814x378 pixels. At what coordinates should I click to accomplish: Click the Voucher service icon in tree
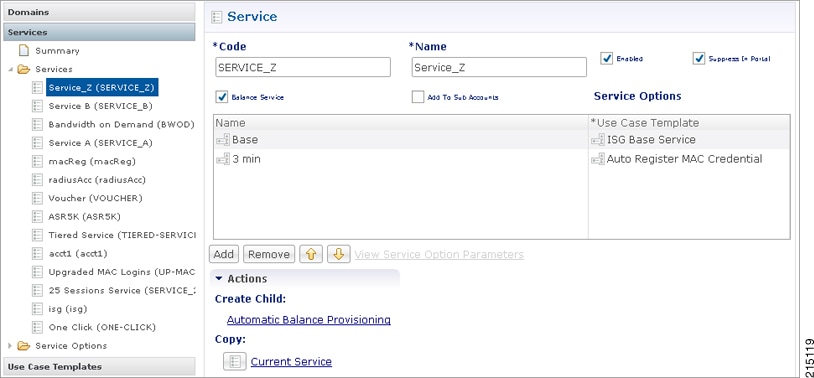click(37, 198)
